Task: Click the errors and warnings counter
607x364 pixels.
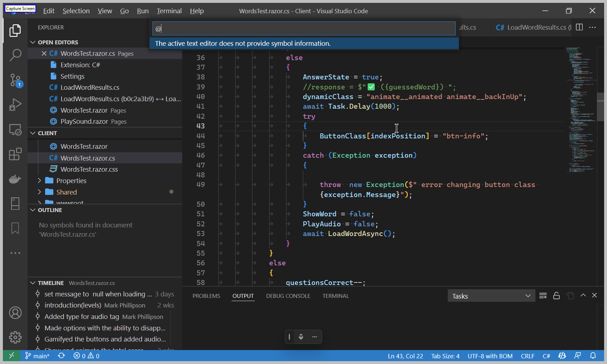Action: (x=86, y=356)
